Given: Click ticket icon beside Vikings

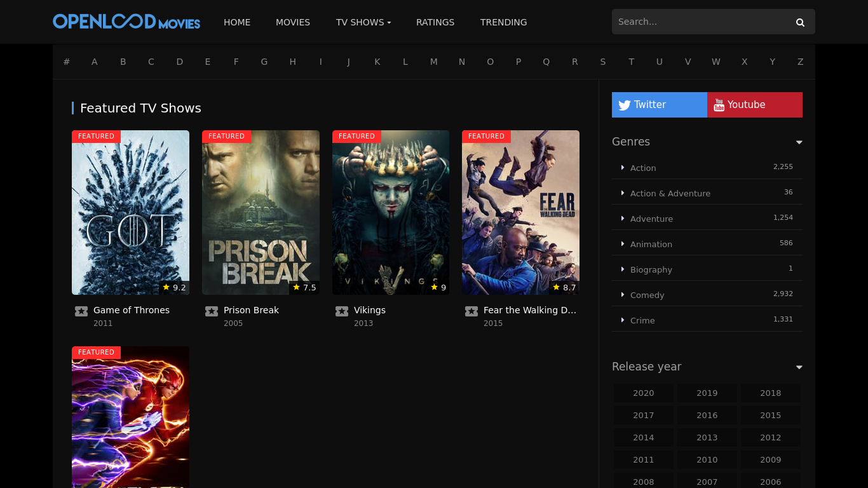Looking at the screenshot, I should coord(342,311).
